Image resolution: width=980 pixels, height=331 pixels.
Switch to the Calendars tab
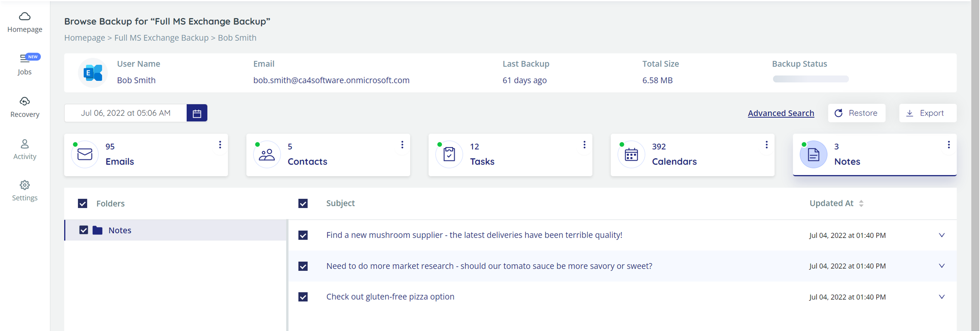point(693,155)
